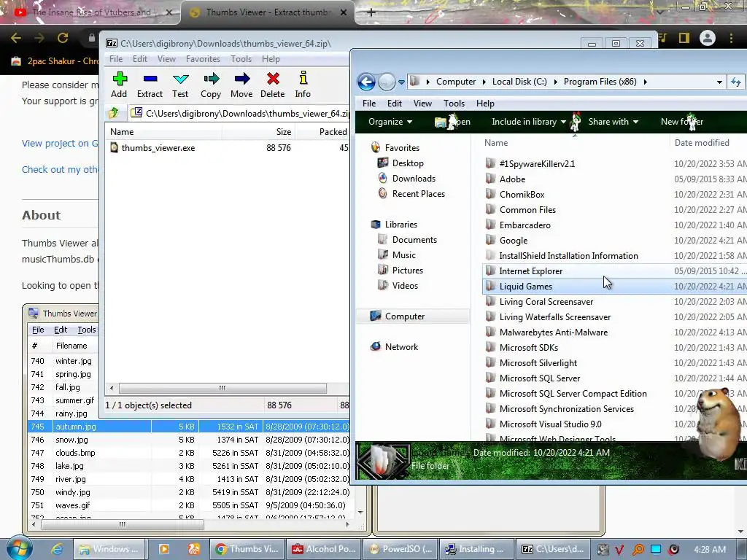
Task: Launch Internet Explorer from taskbar
Action: pyautogui.click(x=57, y=549)
